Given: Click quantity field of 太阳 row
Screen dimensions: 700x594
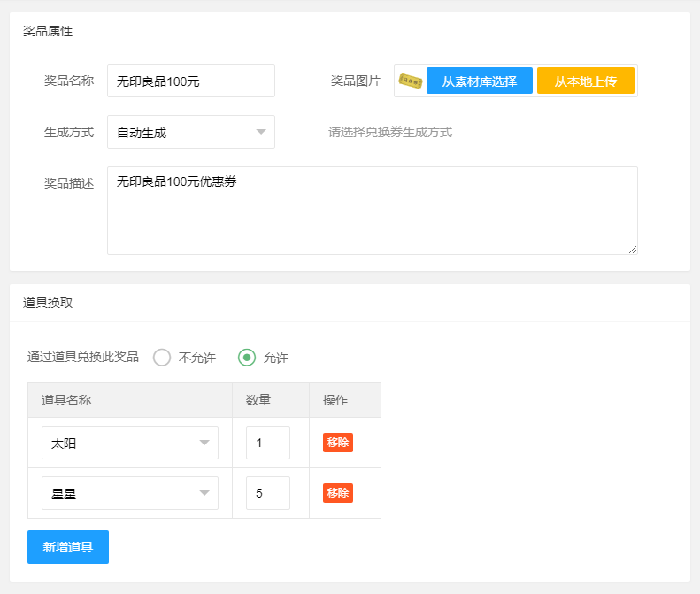Looking at the screenshot, I should 268,443.
